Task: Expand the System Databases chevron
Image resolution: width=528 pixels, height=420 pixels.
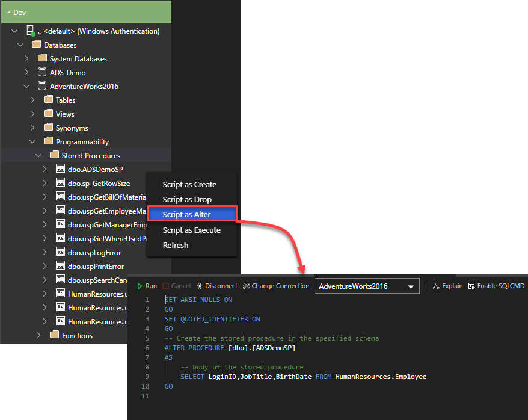Action: coord(26,58)
